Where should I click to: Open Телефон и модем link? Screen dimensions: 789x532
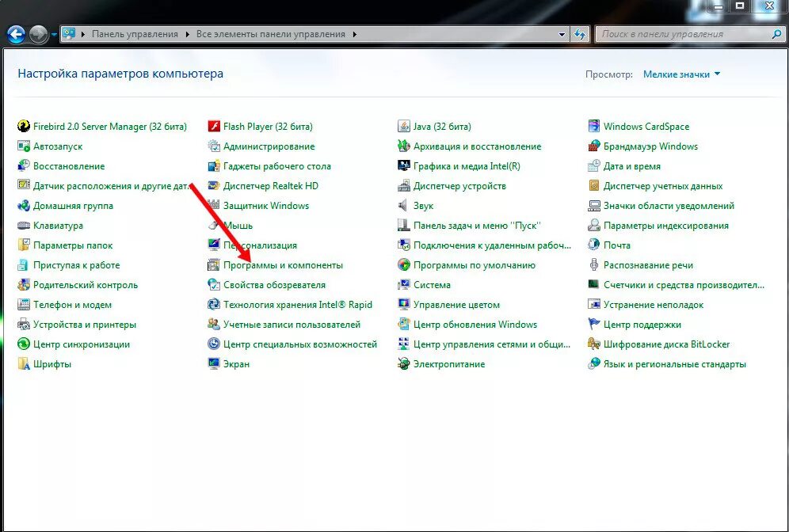pos(72,304)
